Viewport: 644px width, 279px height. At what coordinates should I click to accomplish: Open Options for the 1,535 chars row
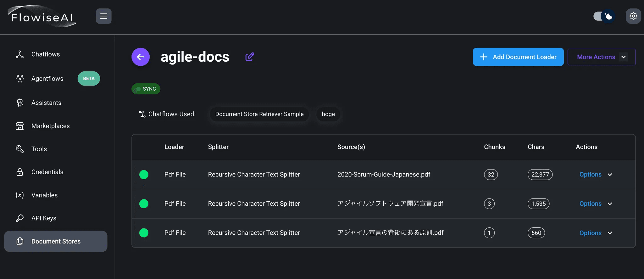tap(595, 204)
